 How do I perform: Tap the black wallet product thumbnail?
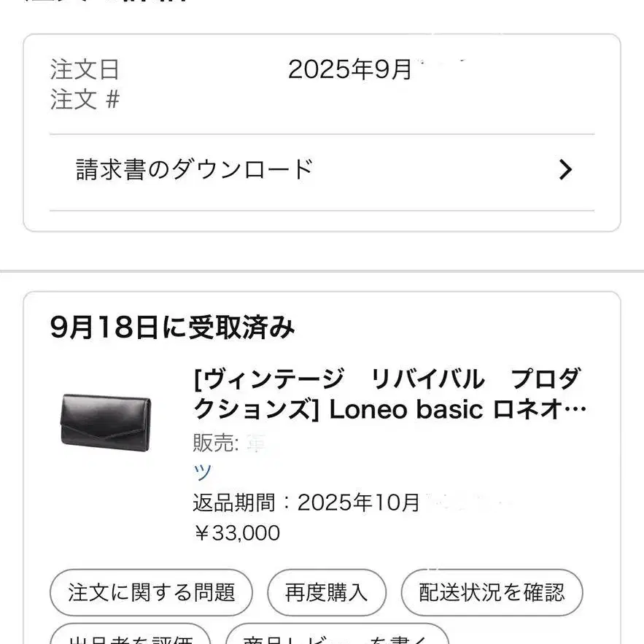point(106,419)
